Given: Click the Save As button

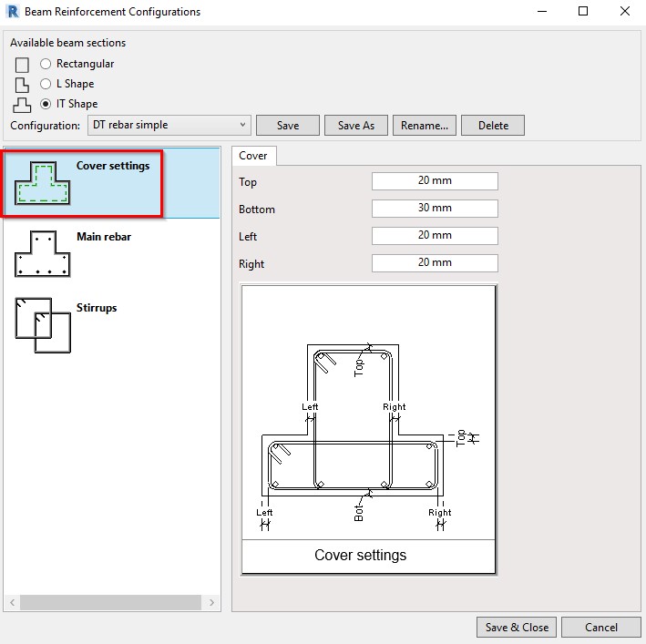Looking at the screenshot, I should pos(356,125).
